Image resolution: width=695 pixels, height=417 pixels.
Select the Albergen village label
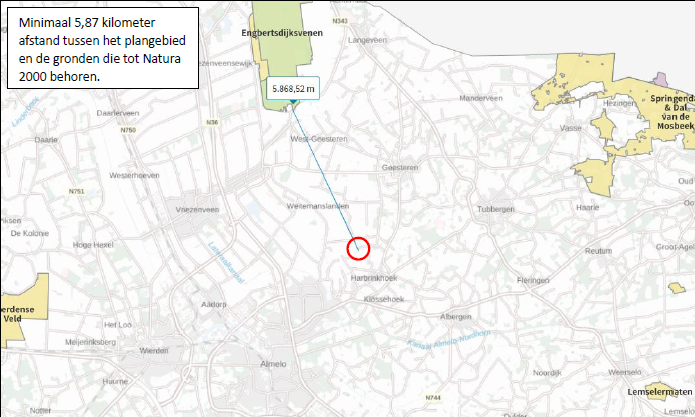[456, 316]
